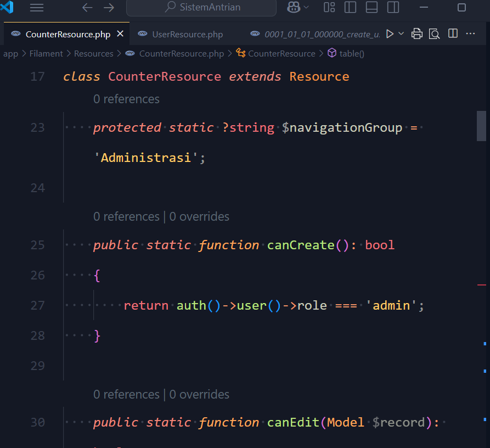Screen dimensions: 490x448
Task: Expand the Run options dropdown arrow
Action: click(401, 34)
